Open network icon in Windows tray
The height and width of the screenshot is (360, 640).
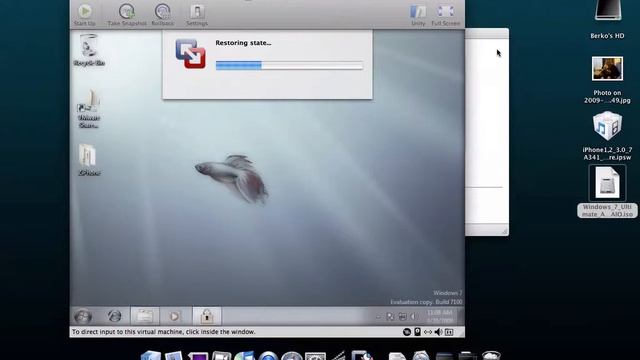tap(402, 317)
